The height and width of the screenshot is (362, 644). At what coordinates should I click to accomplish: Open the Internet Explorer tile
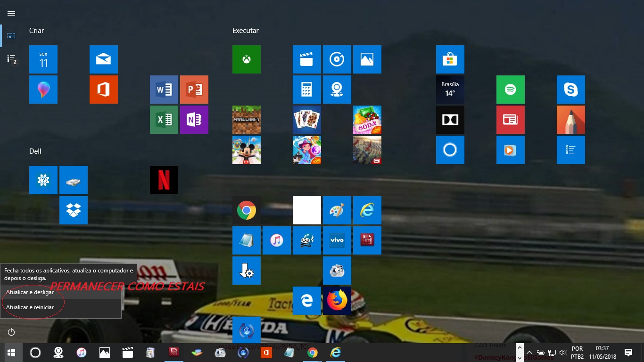(367, 210)
